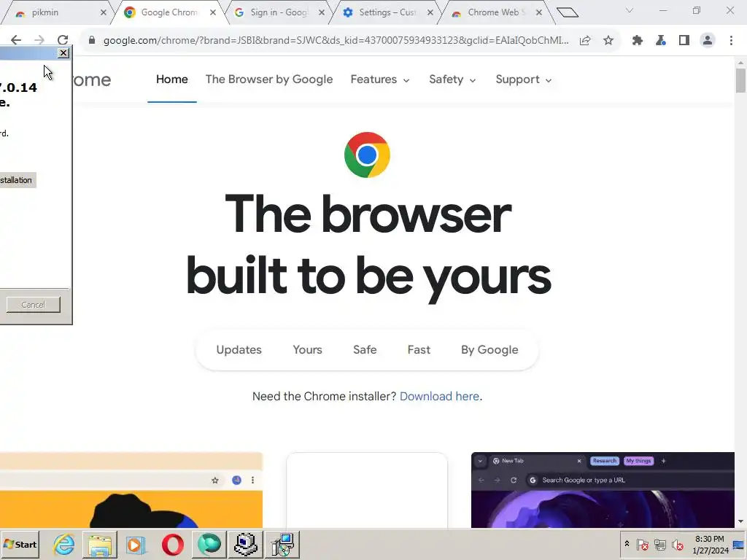View site information lock icon

click(92, 41)
